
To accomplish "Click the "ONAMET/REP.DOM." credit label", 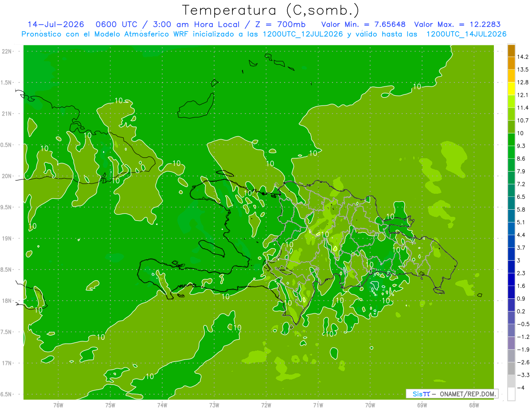I will (x=468, y=394).
